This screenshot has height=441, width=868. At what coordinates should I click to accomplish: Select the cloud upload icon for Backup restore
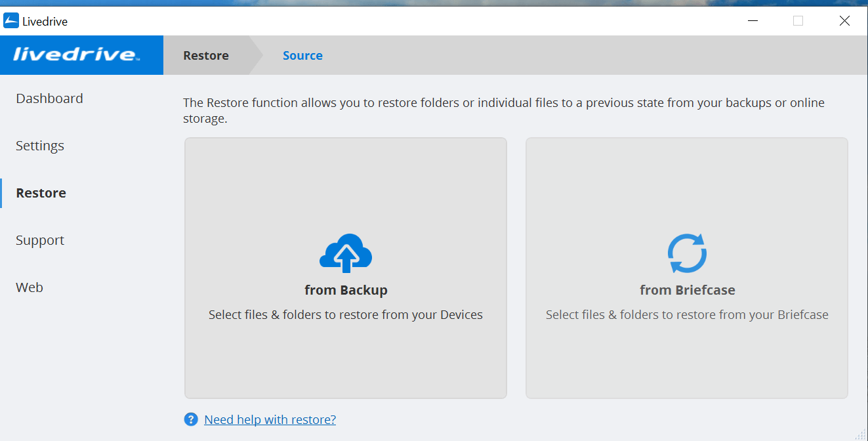(x=346, y=253)
